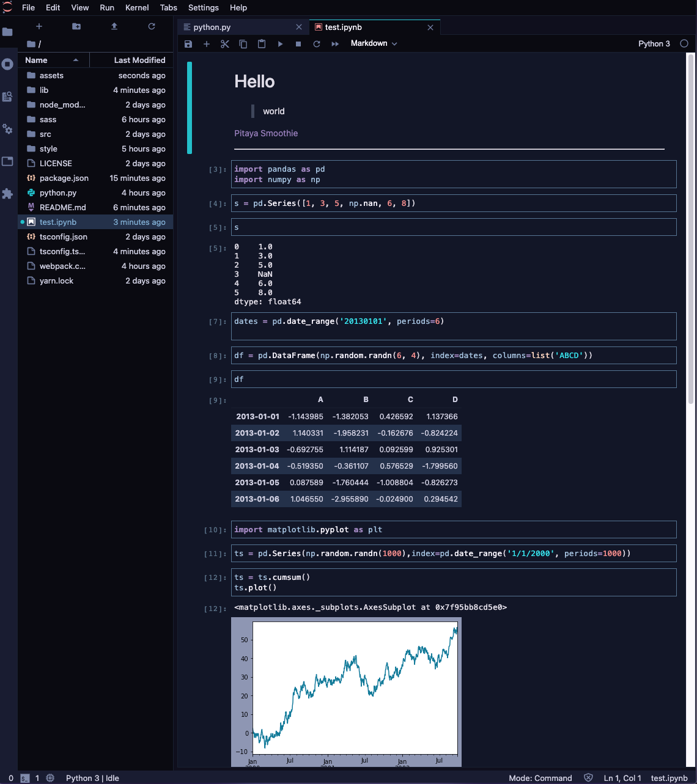
Task: Open the View menu
Action: pos(80,7)
